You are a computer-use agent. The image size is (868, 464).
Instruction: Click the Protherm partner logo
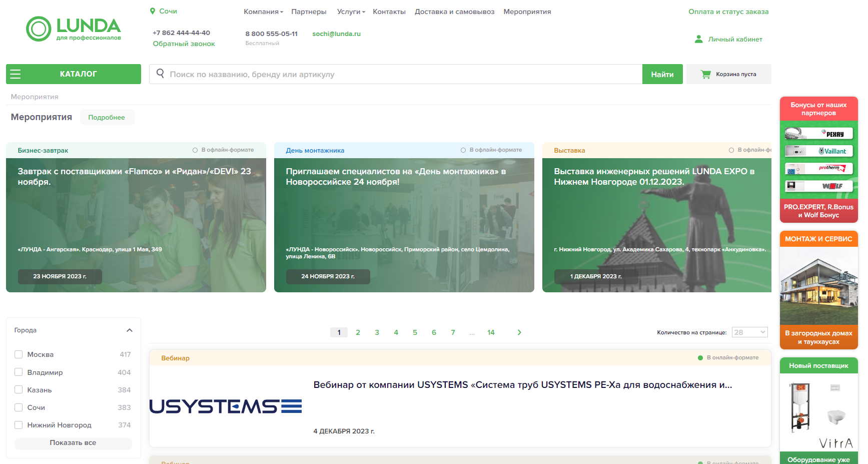[819, 169]
